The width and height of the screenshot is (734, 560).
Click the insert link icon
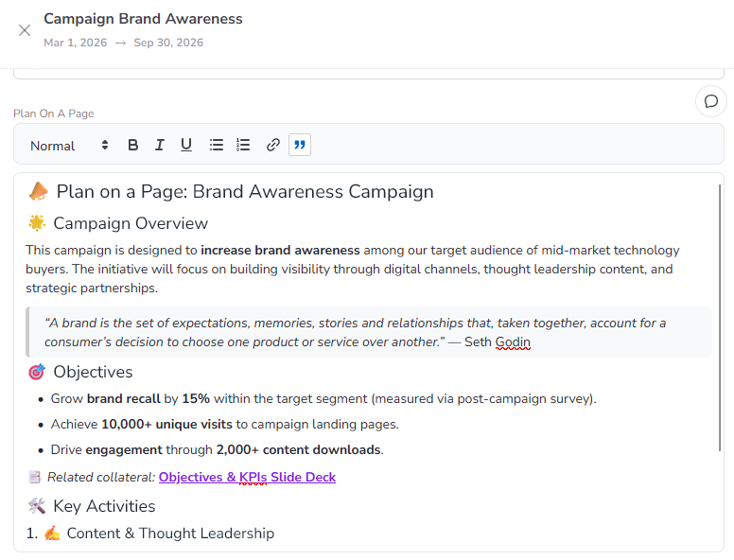[273, 145]
